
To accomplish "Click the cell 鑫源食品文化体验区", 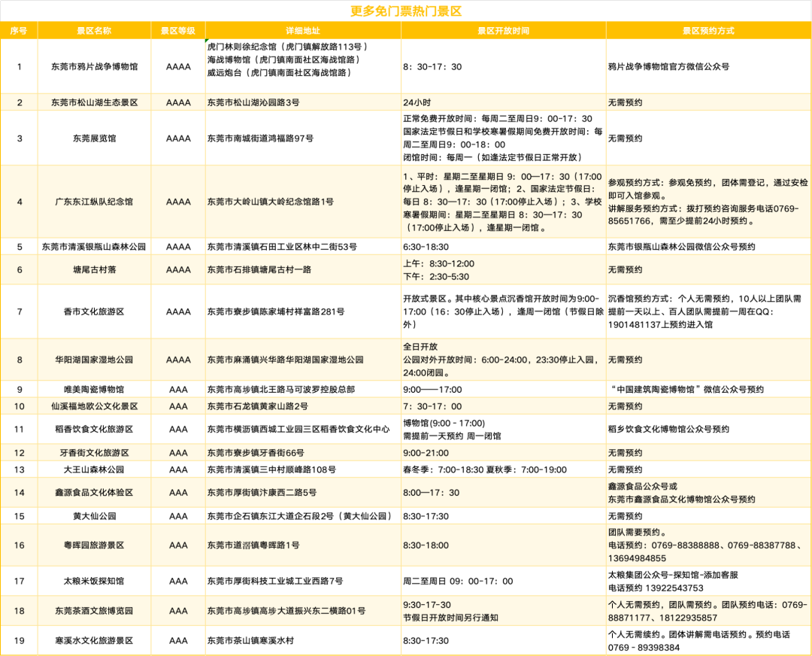I will pos(94,492).
